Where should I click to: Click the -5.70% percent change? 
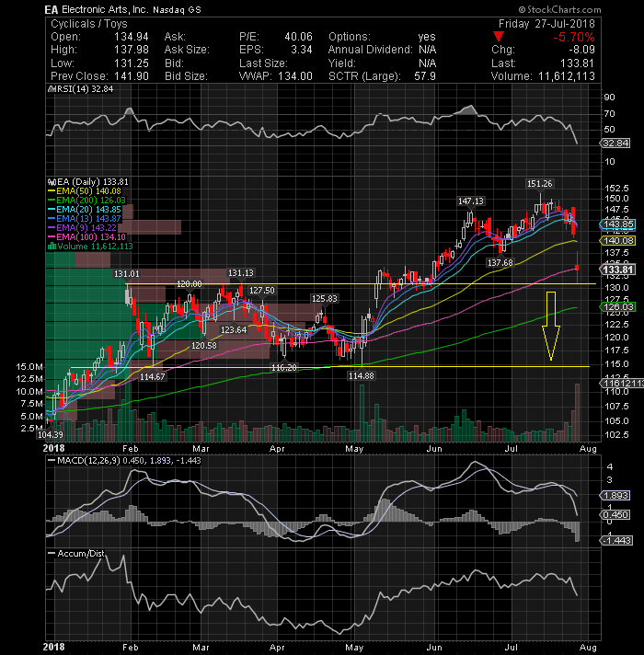tap(574, 37)
